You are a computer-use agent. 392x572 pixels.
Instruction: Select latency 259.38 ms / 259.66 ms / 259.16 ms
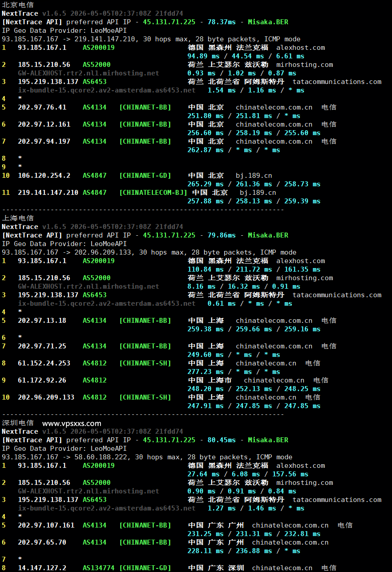[254, 329]
